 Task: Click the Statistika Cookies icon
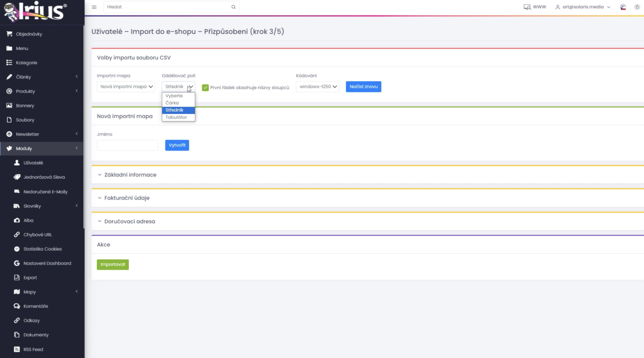pyautogui.click(x=17, y=249)
